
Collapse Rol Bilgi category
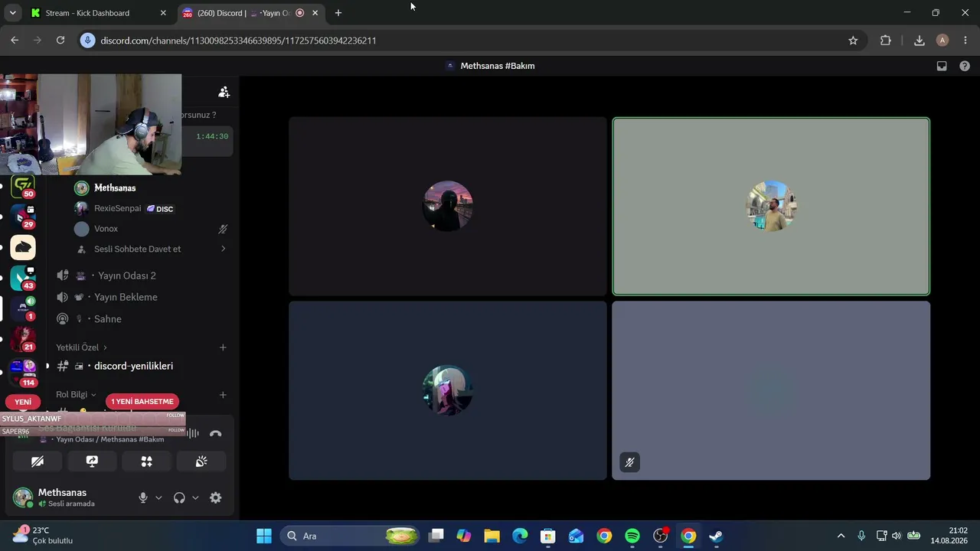coord(76,395)
